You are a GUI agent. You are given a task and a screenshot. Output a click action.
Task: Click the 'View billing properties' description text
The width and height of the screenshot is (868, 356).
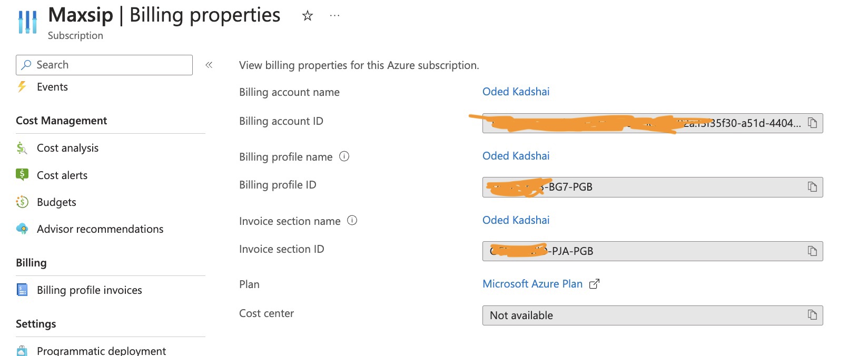[x=359, y=65]
